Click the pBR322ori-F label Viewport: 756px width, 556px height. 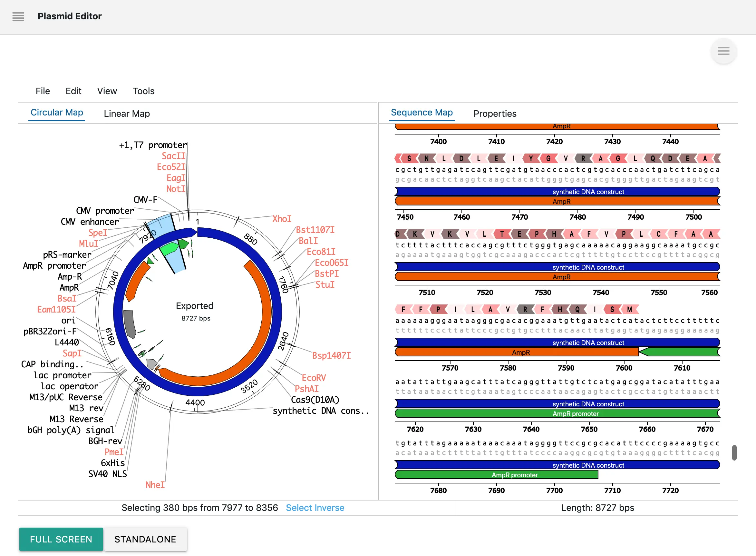pyautogui.click(x=50, y=332)
